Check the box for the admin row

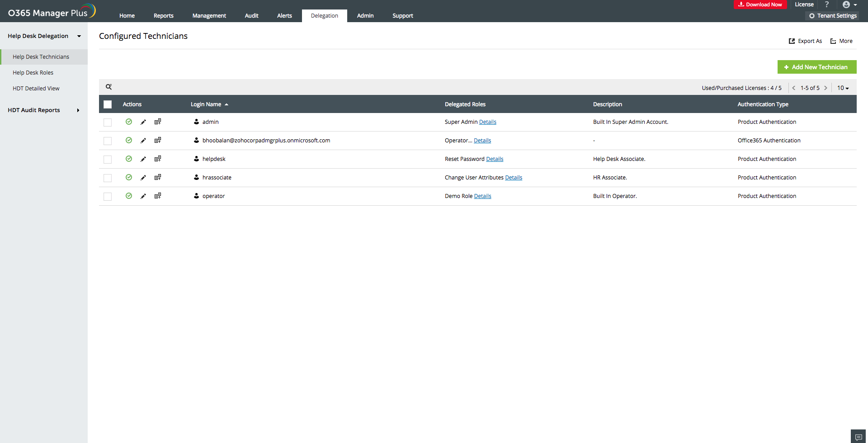pos(108,123)
